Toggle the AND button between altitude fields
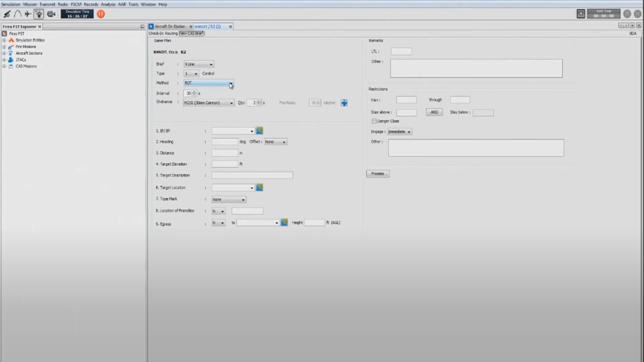This screenshot has width=644, height=362. 434,112
